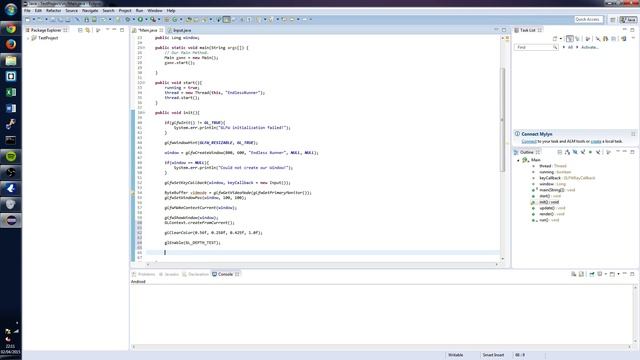Click the New Task icon in Task List
The image size is (640, 360).
555,39
